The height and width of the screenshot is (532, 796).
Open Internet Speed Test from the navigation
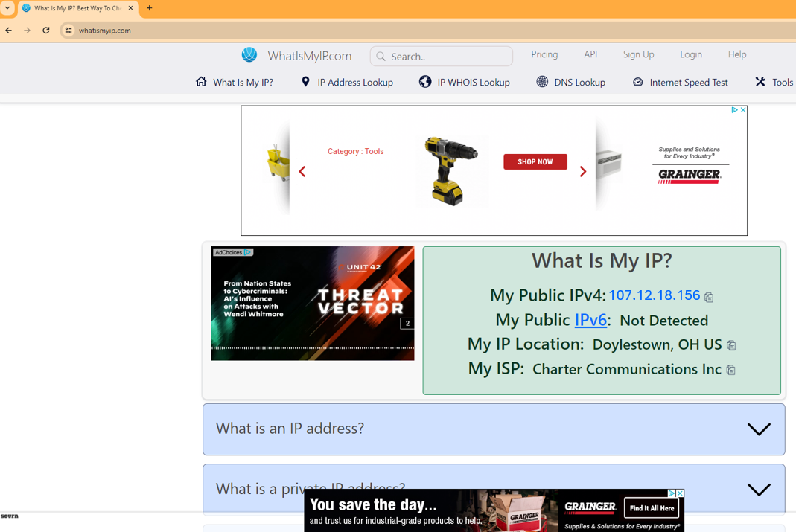click(x=689, y=82)
